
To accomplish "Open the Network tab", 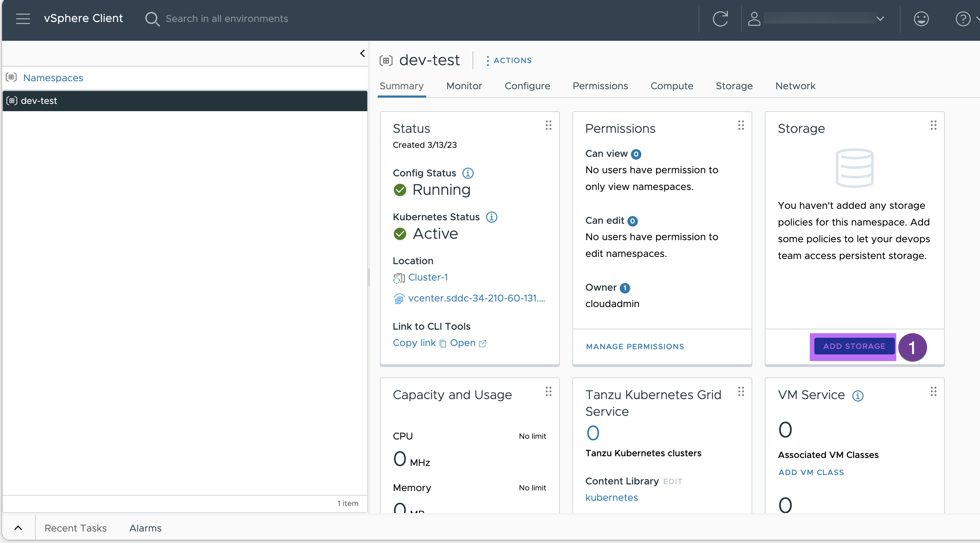I will 795,86.
